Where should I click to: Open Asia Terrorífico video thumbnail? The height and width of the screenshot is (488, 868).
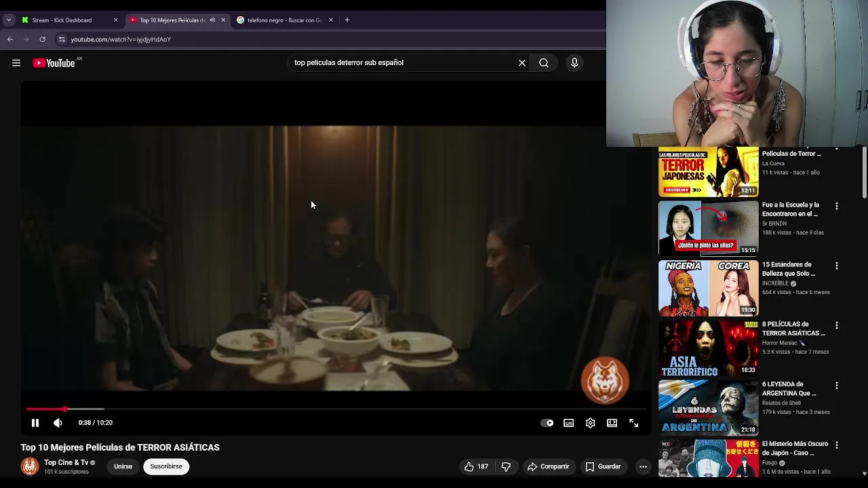[709, 347]
